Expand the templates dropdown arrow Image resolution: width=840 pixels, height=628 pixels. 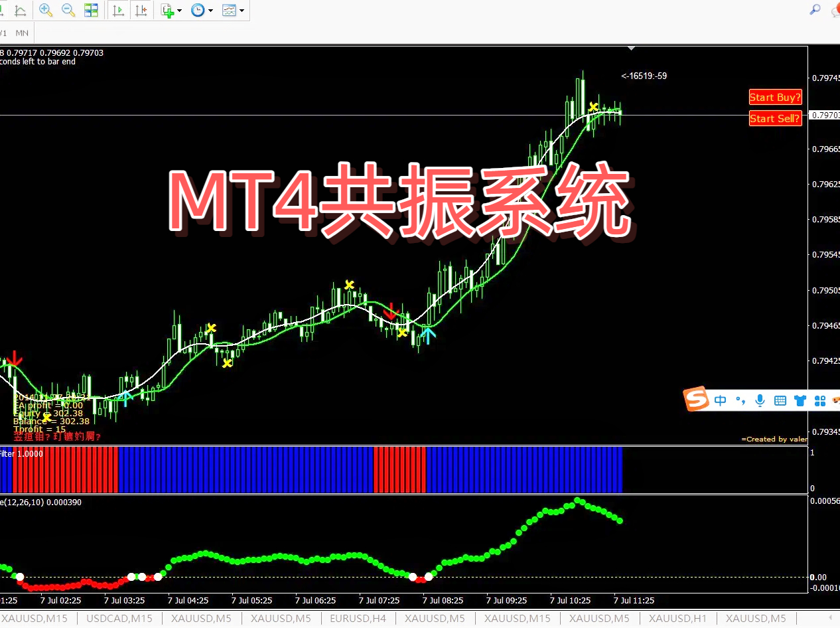tap(242, 11)
